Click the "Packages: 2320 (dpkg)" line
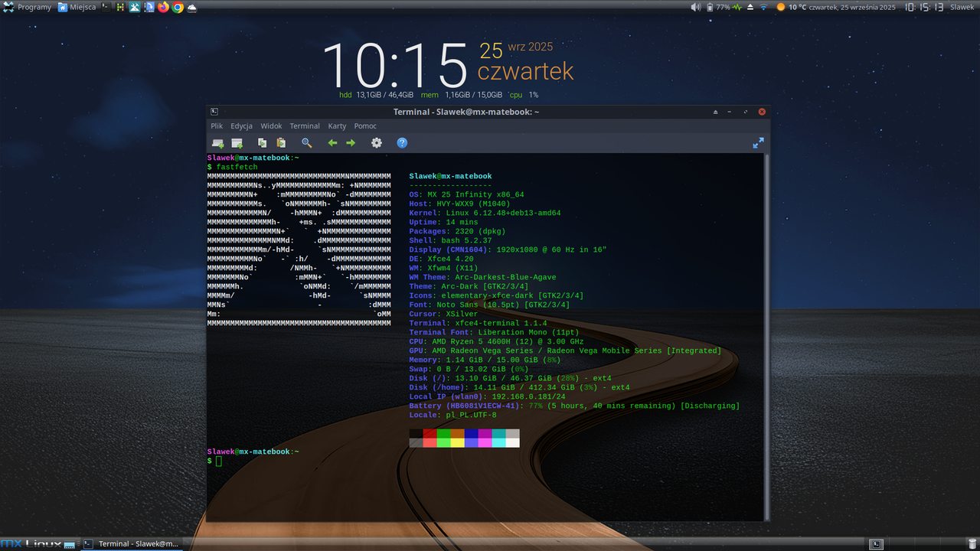 pos(457,231)
